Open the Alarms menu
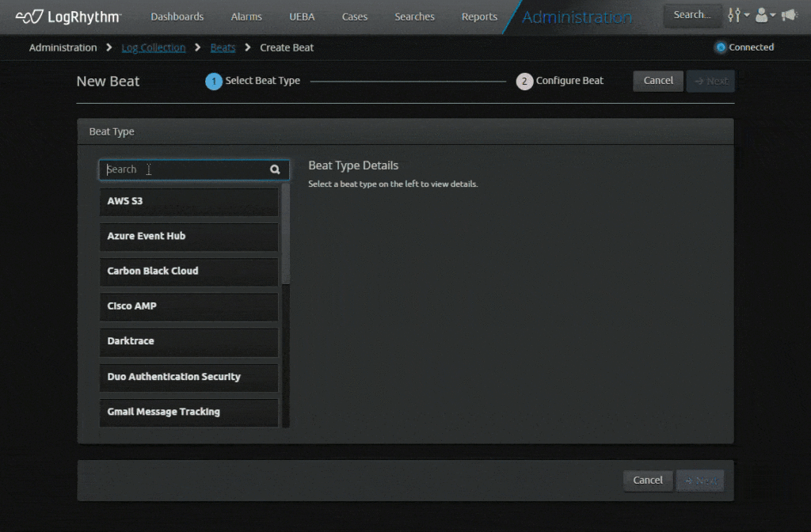This screenshot has height=532, width=811. [246, 15]
